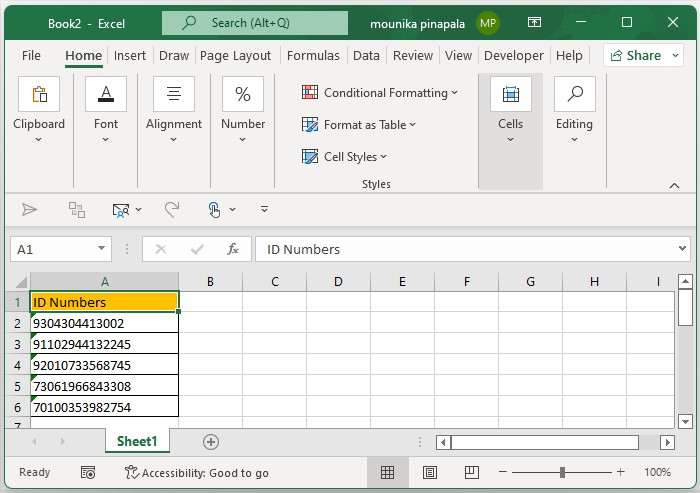700x493 pixels.
Task: Switch to Page Break Preview
Action: [470, 472]
